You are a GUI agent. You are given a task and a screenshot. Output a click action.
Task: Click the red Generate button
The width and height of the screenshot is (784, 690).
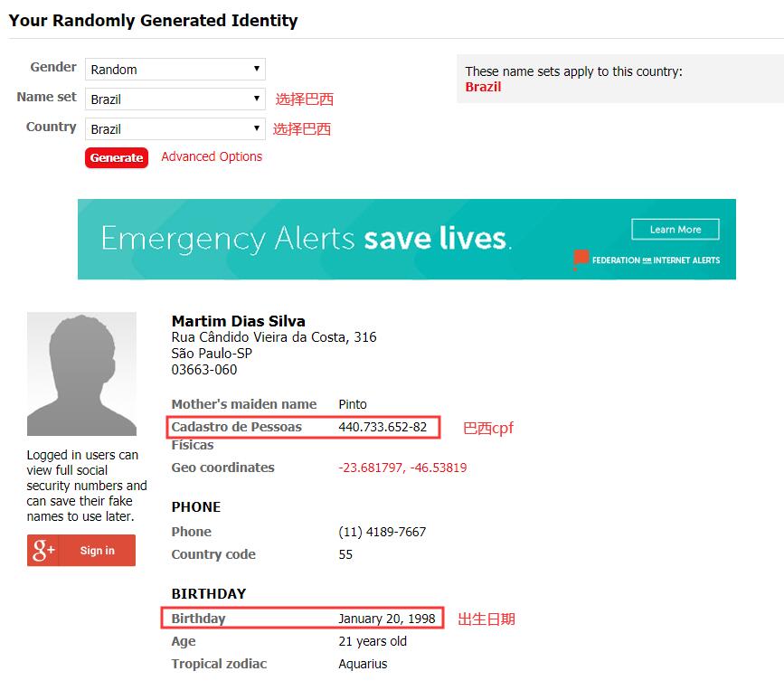coord(117,157)
